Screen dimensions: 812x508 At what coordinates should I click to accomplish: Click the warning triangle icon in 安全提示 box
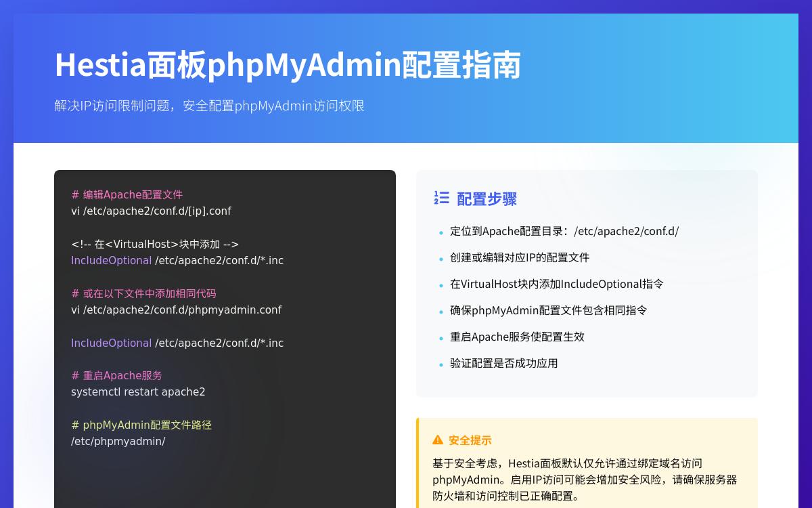click(x=438, y=440)
